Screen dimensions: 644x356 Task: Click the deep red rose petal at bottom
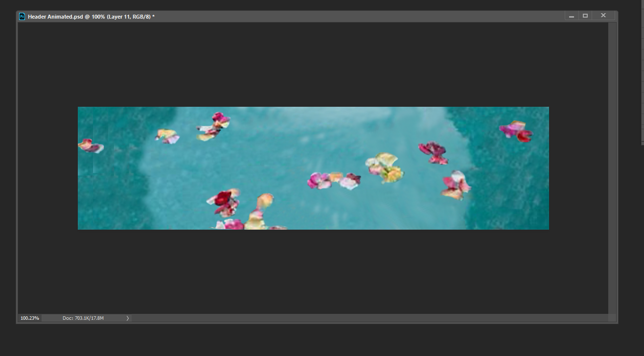point(224,199)
